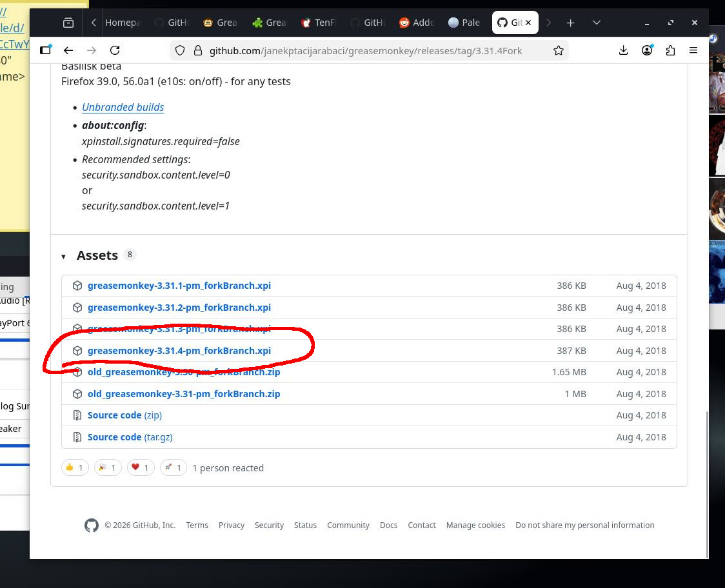
Task: Click package icon beside 3.31.2 xpi
Action: (x=77, y=308)
